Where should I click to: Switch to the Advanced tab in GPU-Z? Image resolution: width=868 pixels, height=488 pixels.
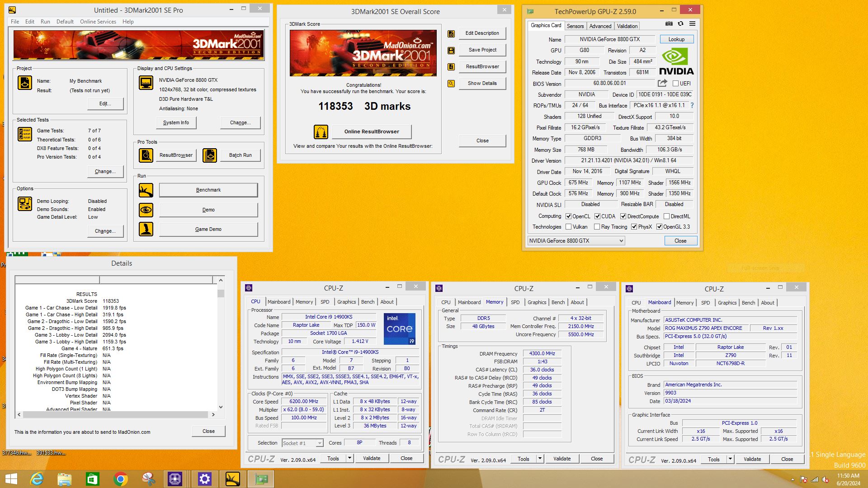(600, 26)
